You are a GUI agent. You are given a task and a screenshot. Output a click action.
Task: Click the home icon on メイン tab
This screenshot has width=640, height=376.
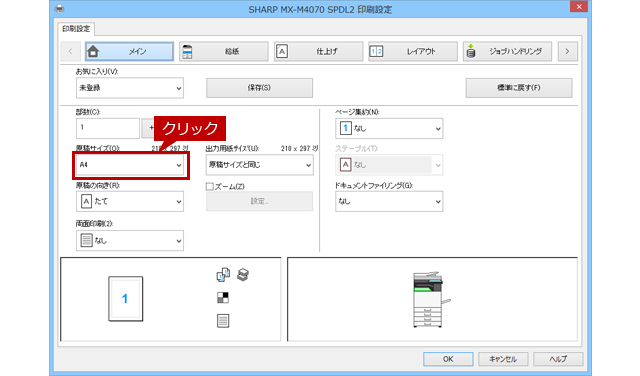[x=93, y=51]
